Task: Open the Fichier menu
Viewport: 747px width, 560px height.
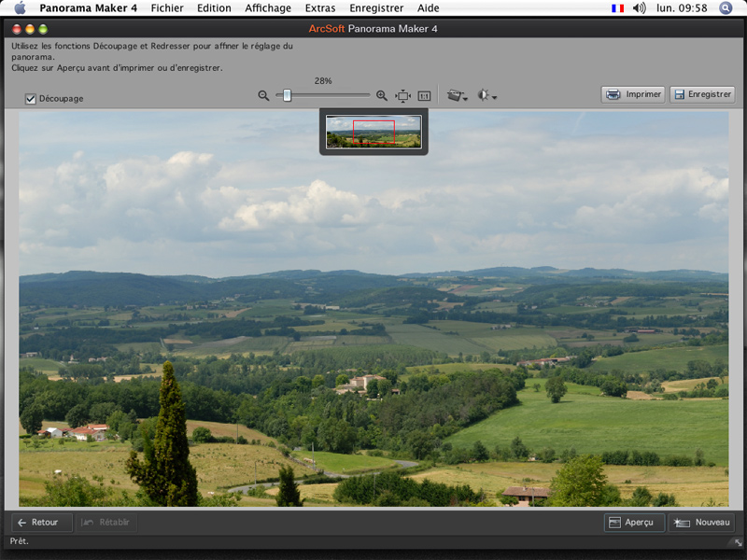Action: (x=167, y=8)
